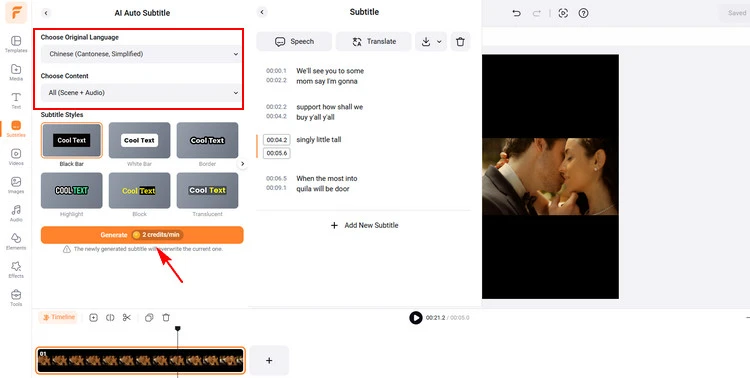Screen dimensions: 750x378
Task: Open the Media sidebar panel
Action: pos(16,72)
